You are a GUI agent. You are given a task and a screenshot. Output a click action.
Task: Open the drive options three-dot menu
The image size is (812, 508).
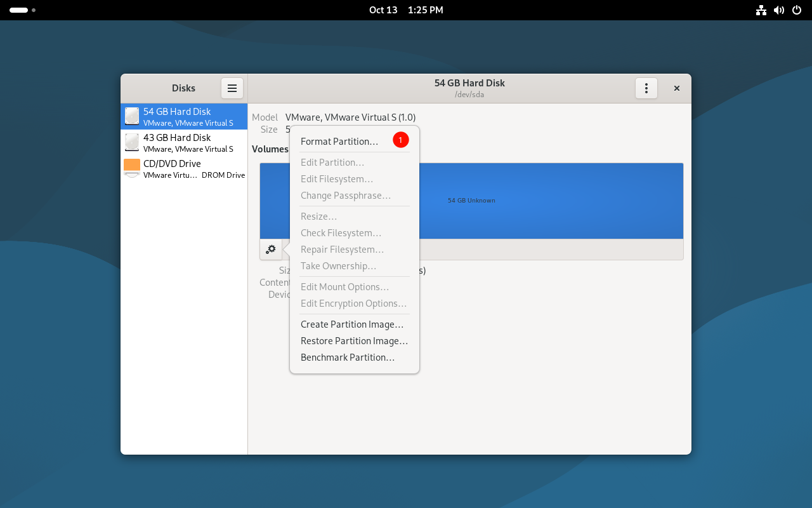tap(646, 88)
